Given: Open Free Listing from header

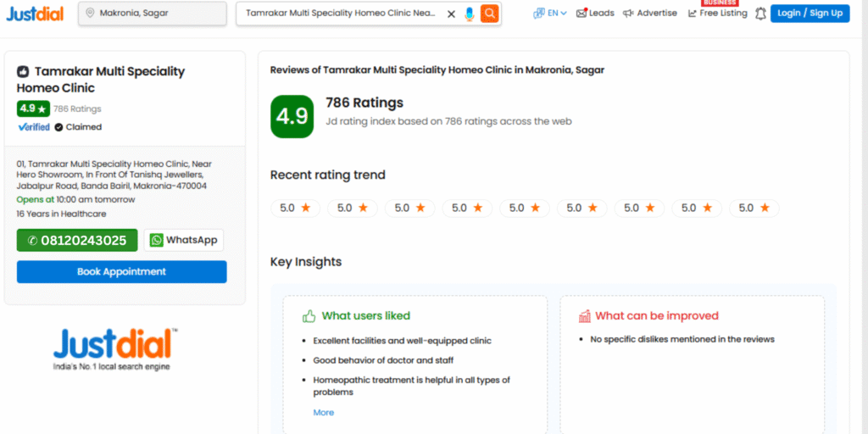Looking at the screenshot, I should point(717,14).
